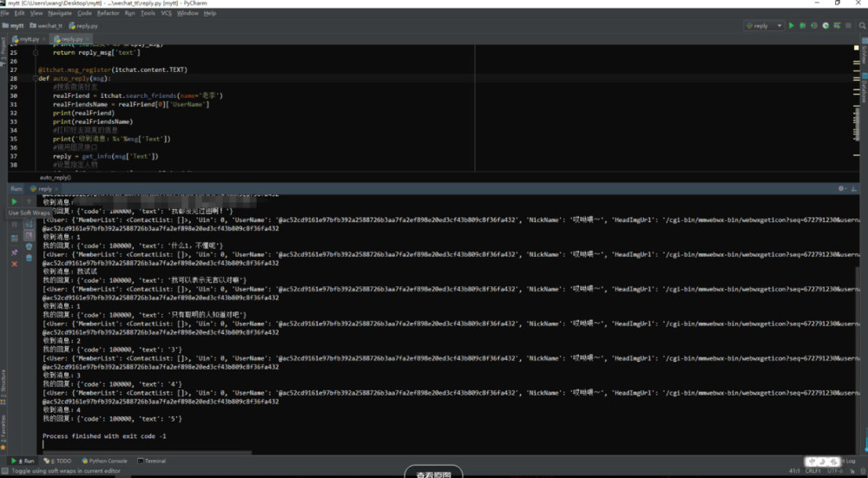The width and height of the screenshot is (868, 478).
Task: Click the print icon in the Run panel
Action: point(29,246)
